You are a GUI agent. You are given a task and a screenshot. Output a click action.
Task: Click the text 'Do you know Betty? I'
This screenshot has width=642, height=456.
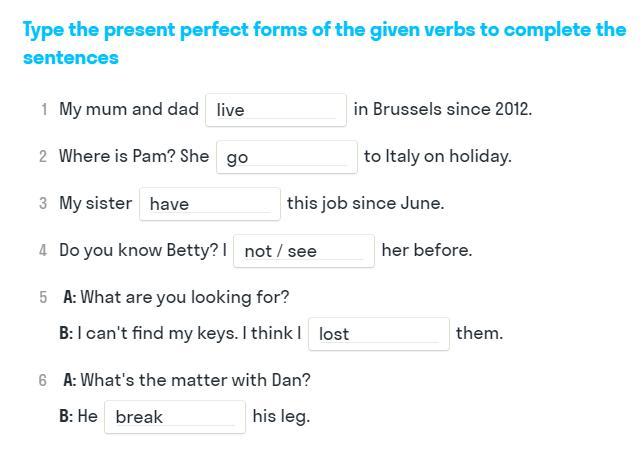[143, 250]
